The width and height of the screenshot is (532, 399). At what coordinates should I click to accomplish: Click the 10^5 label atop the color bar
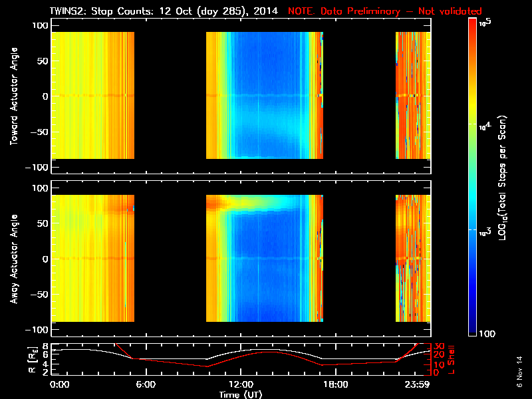click(x=485, y=23)
